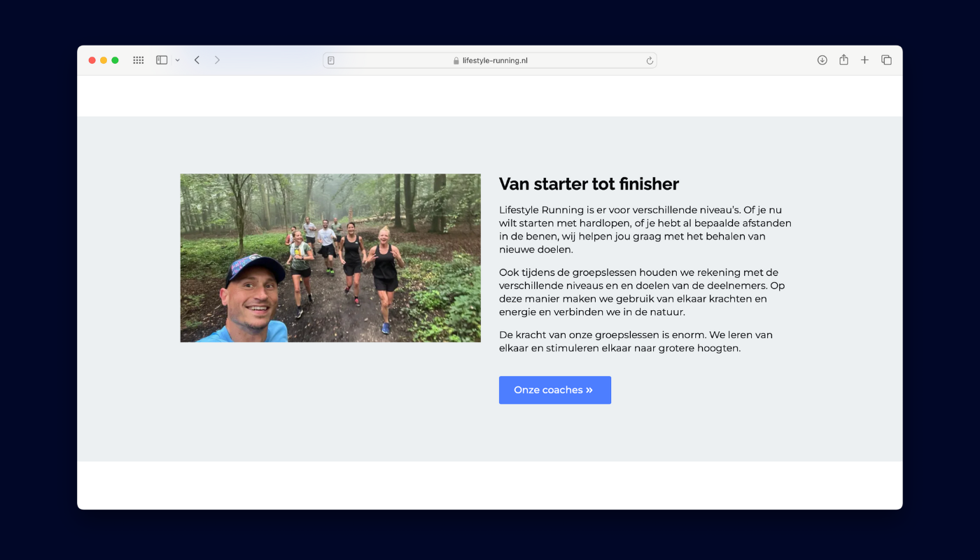Close the Safari window with red button
This screenshot has height=560, width=980.
(92, 60)
